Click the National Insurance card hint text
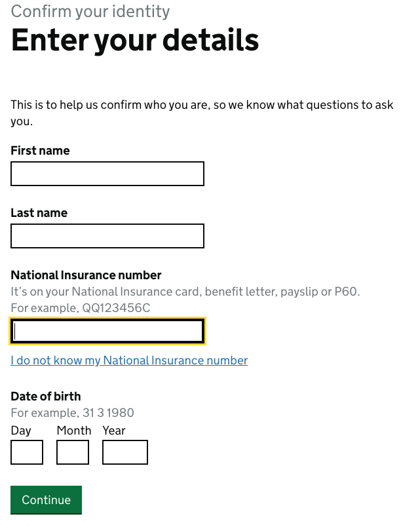The width and height of the screenshot is (420, 527). tap(185, 292)
